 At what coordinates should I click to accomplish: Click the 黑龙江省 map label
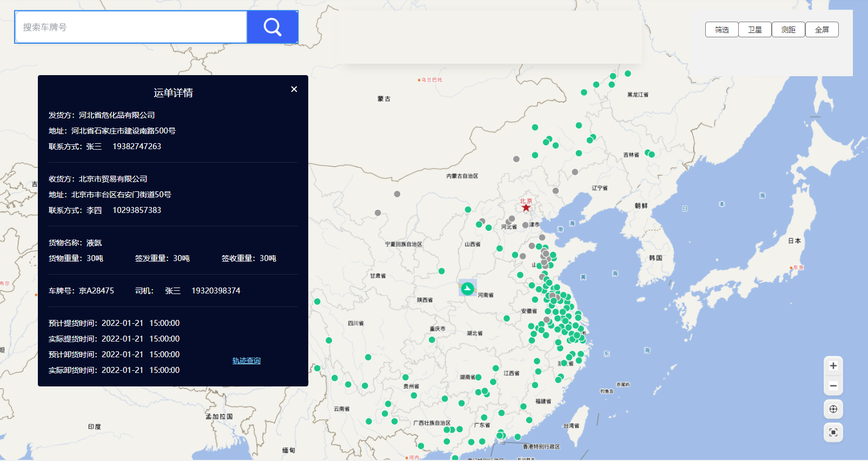tap(638, 95)
